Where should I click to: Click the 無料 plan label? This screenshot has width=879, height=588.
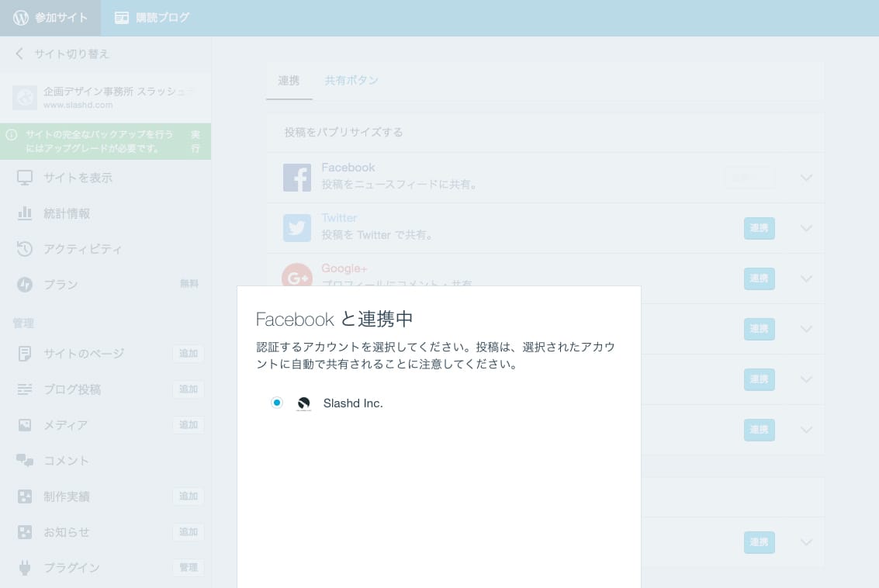[189, 284]
